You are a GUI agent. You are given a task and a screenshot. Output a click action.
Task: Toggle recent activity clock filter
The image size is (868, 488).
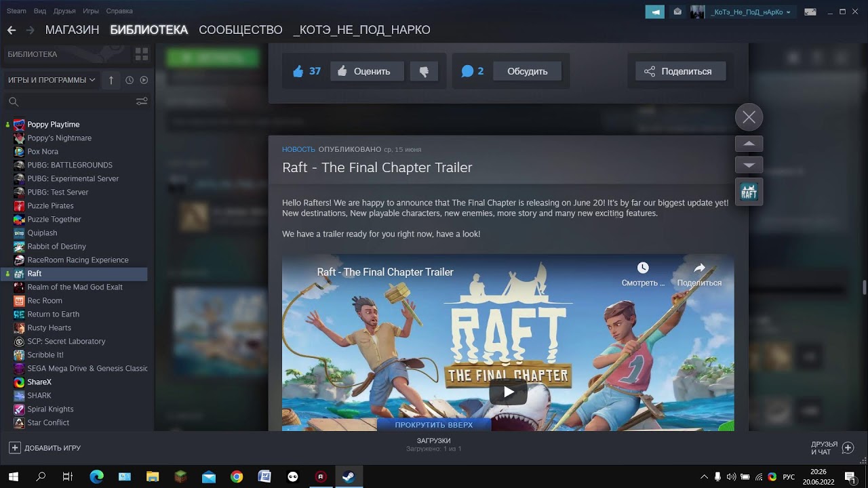pyautogui.click(x=130, y=80)
